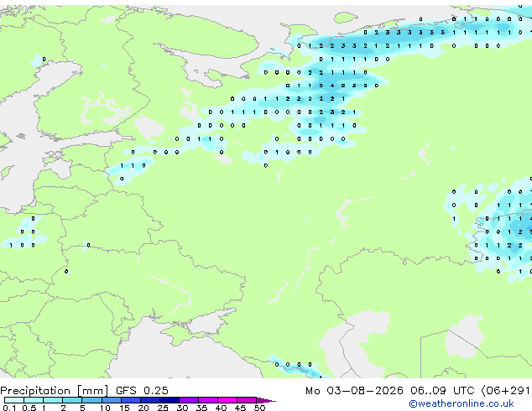Select the 1–2 mm legend swatch
The height and width of the screenshot is (411, 532).
[x=53, y=400]
